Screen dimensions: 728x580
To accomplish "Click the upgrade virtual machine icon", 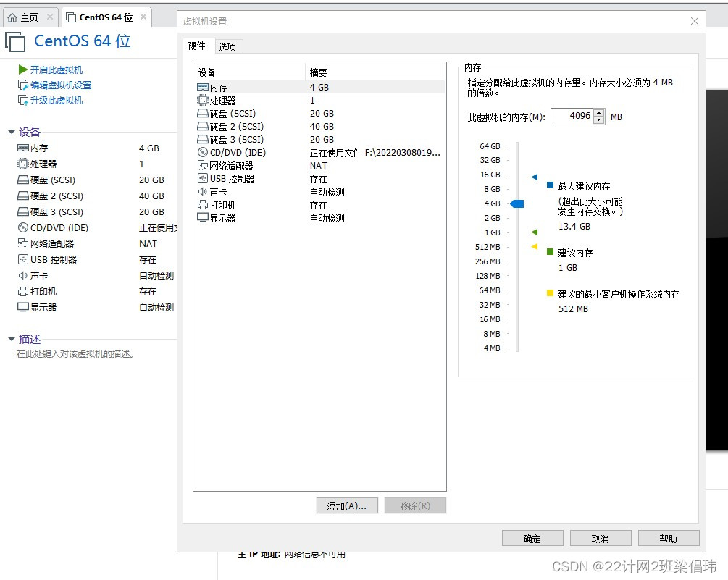I will (x=22, y=101).
